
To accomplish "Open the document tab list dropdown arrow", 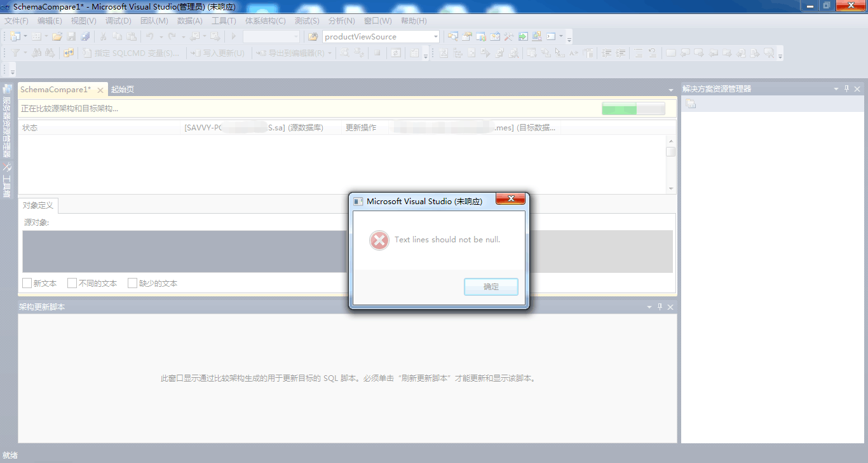I will [x=671, y=90].
